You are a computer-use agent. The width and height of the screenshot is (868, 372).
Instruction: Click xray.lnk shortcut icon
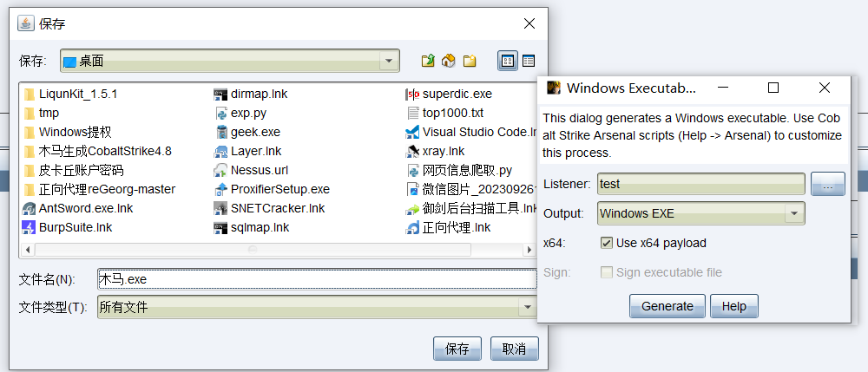point(412,152)
